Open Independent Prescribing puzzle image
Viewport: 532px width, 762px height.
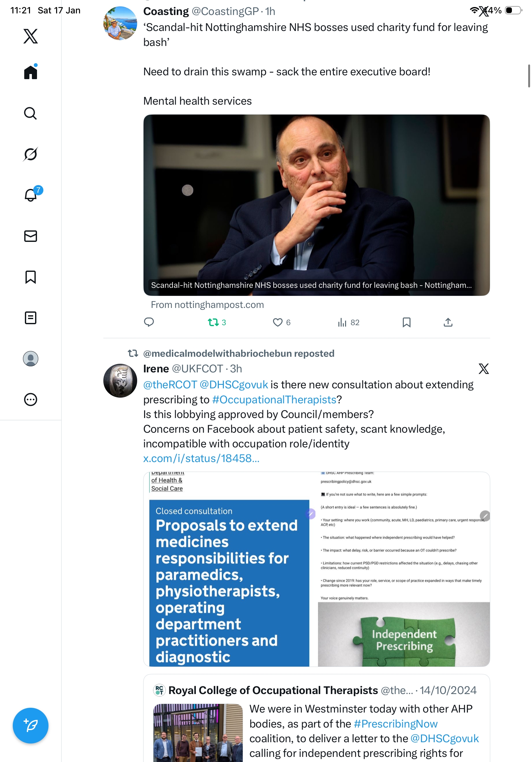404,634
